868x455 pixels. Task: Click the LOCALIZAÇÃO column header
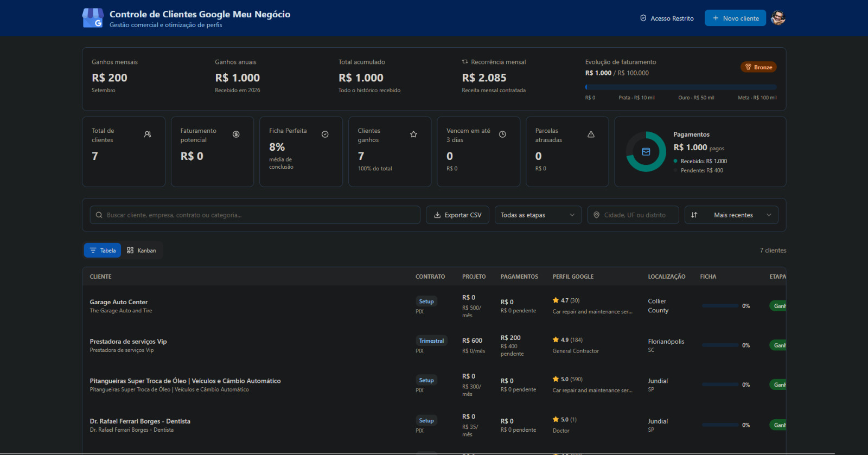click(667, 277)
